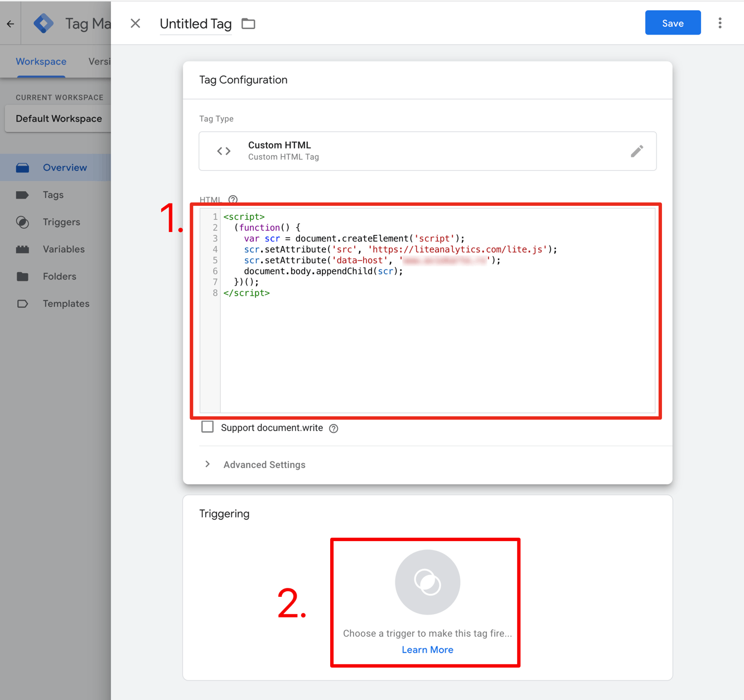The width and height of the screenshot is (744, 700).
Task: Click the Custom HTML code brackets icon
Action: click(x=224, y=151)
